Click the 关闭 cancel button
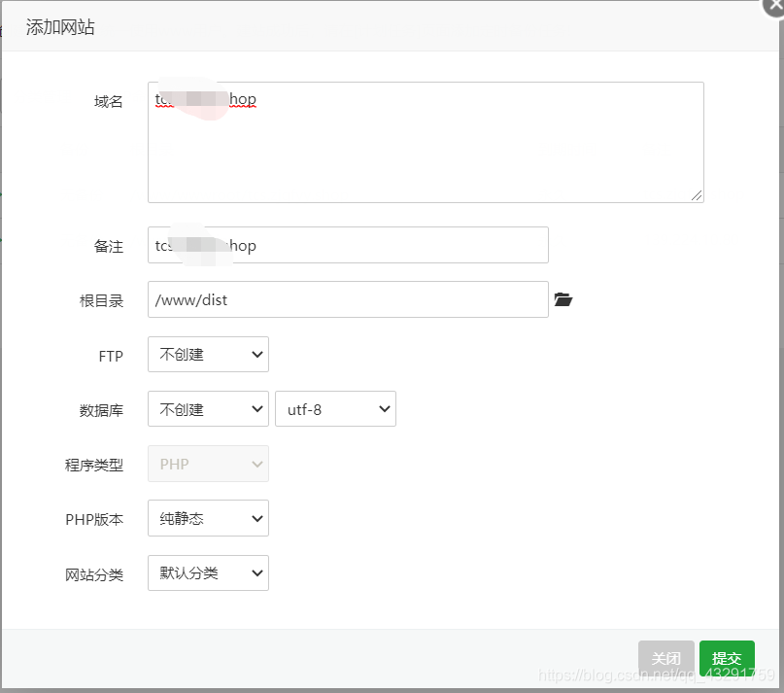The image size is (784, 693). 667,657
